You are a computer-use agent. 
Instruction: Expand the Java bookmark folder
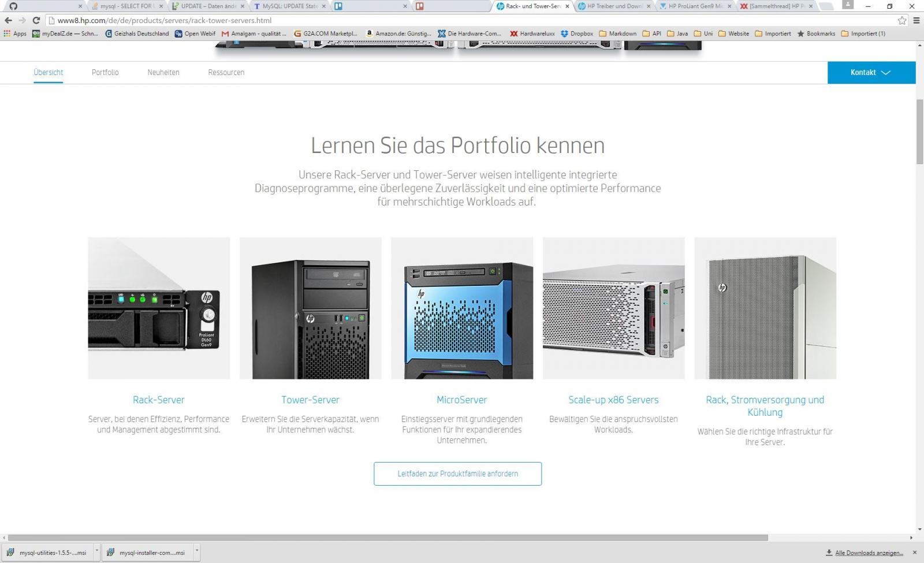pos(677,33)
